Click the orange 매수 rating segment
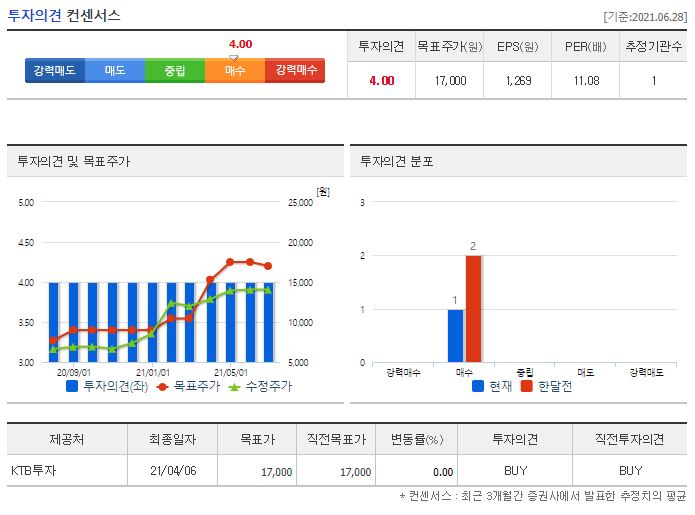This screenshot has width=695, height=515. 234,70
